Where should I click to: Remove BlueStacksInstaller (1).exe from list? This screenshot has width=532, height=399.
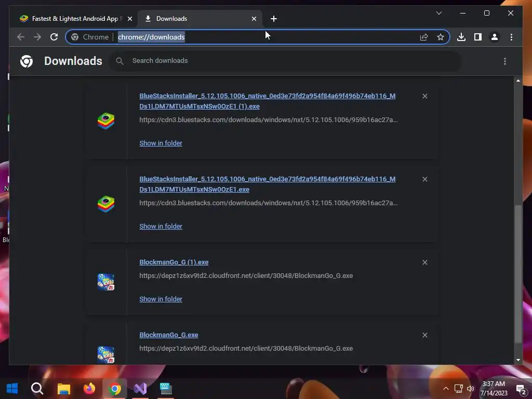[x=425, y=96]
